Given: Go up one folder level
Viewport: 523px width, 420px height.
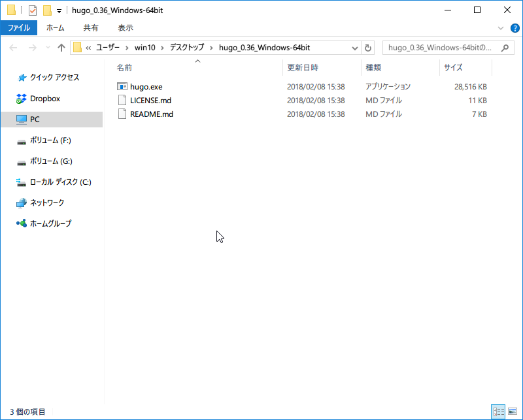Looking at the screenshot, I should tap(61, 48).
